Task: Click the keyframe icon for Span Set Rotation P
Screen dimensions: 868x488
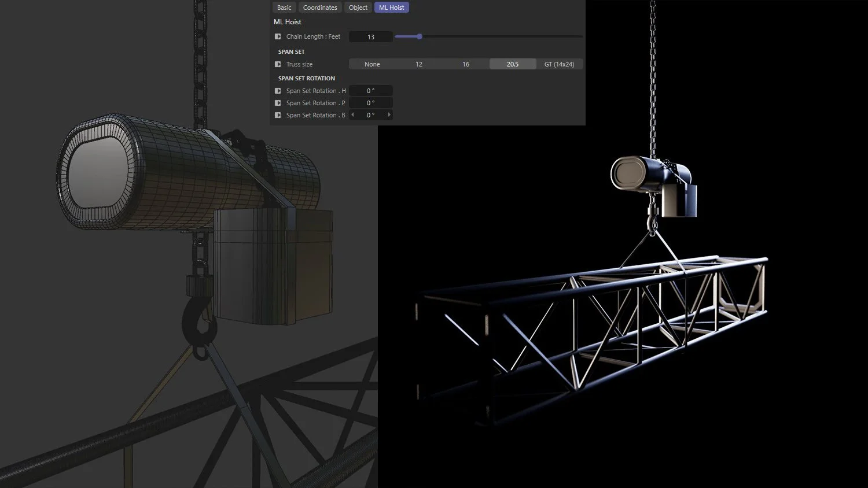Action: tap(278, 103)
